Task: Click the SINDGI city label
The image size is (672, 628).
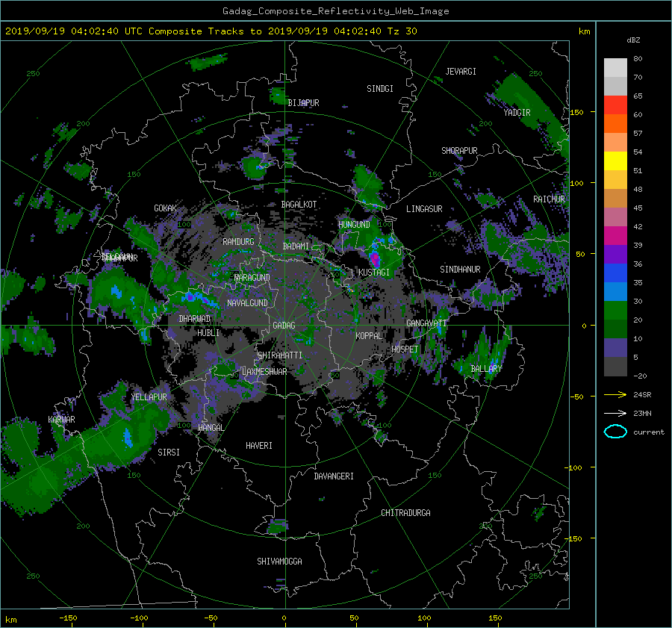Action: click(x=380, y=89)
